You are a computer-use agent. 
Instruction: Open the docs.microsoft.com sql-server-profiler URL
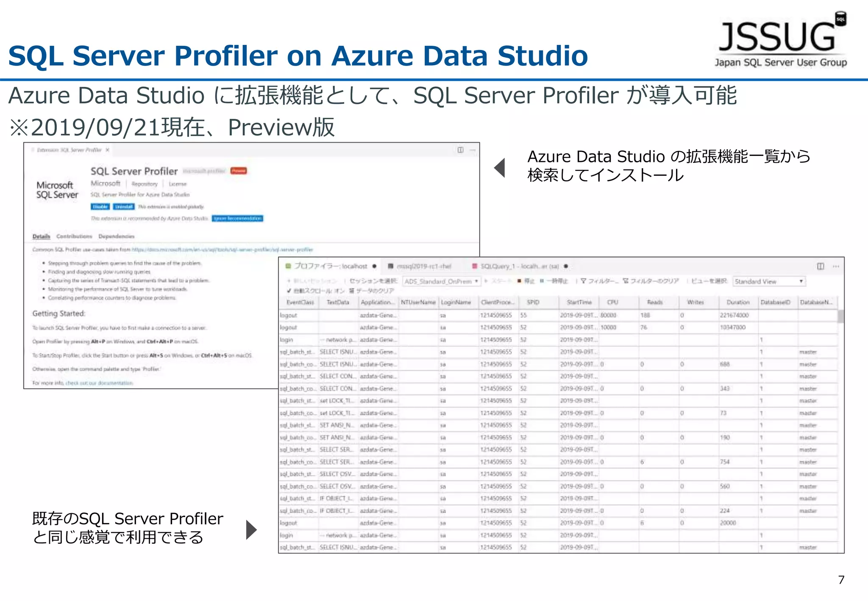coord(222,250)
